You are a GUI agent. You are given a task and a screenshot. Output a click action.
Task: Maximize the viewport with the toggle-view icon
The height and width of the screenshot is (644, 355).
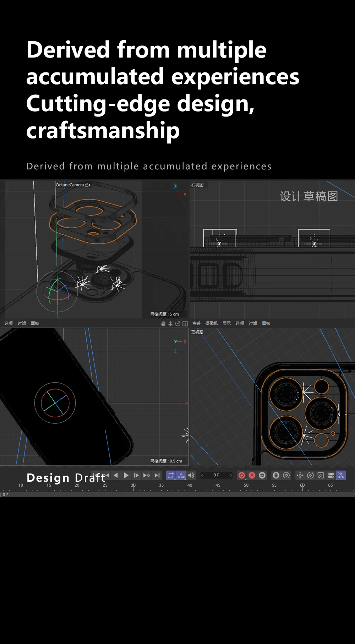click(x=185, y=324)
